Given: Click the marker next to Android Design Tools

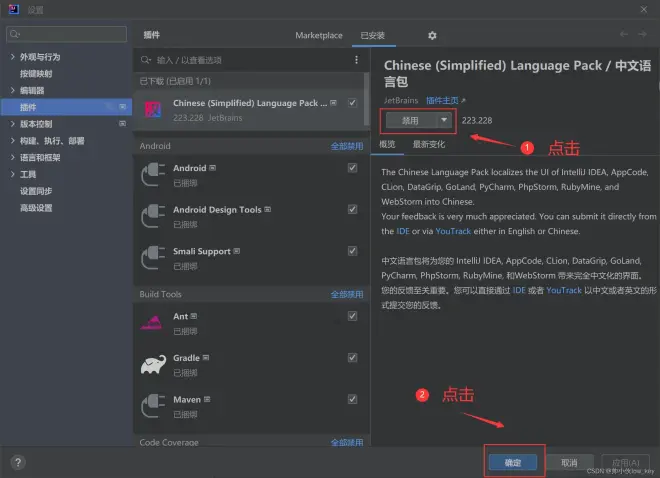Looking at the screenshot, I should click(268, 210).
